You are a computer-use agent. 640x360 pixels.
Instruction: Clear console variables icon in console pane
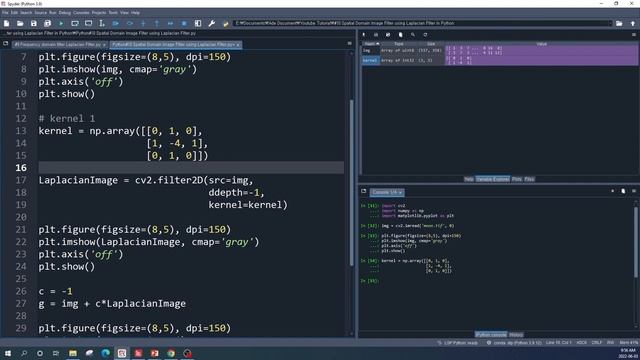(x=623, y=191)
